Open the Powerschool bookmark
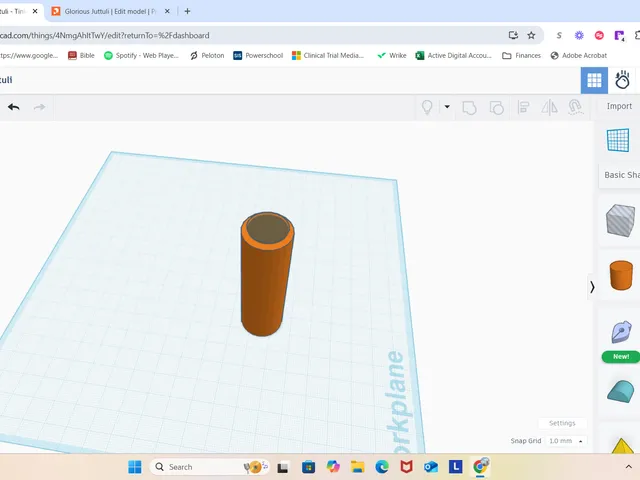This screenshot has width=640, height=480. point(258,56)
